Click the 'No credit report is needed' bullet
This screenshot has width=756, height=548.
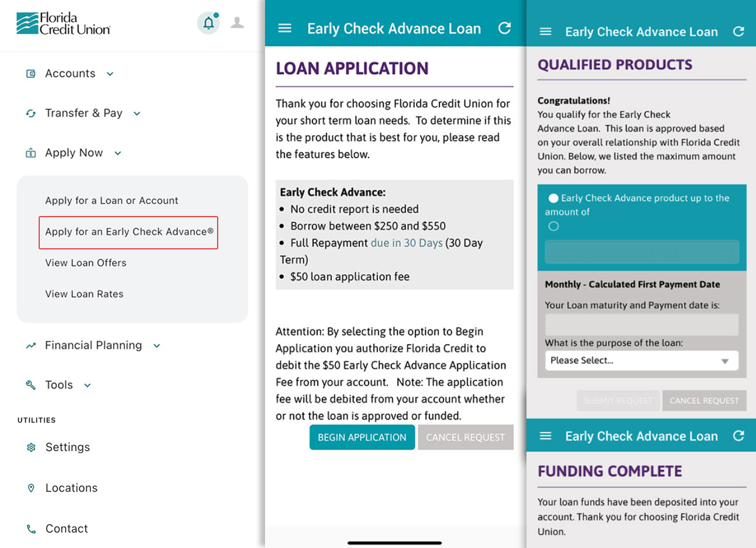click(355, 209)
